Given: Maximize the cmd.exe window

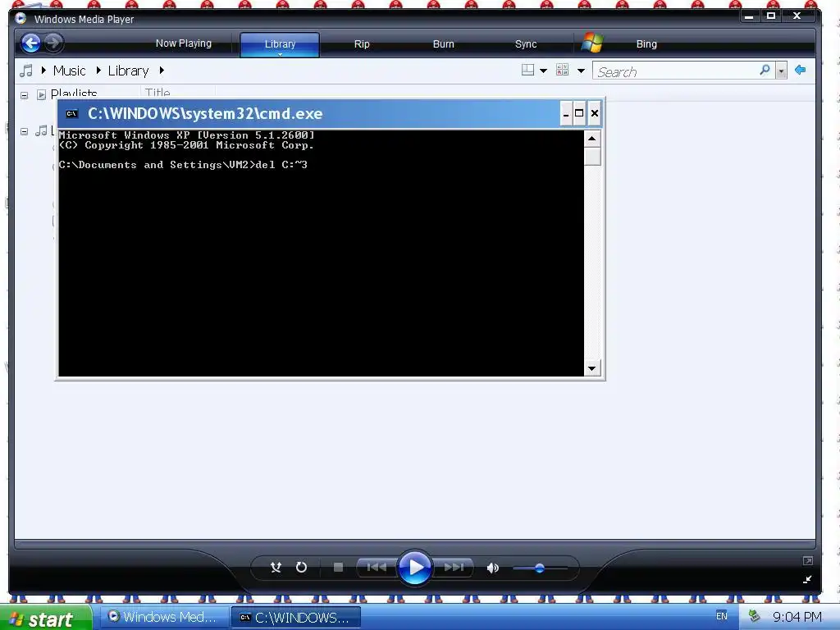Looking at the screenshot, I should tap(579, 113).
